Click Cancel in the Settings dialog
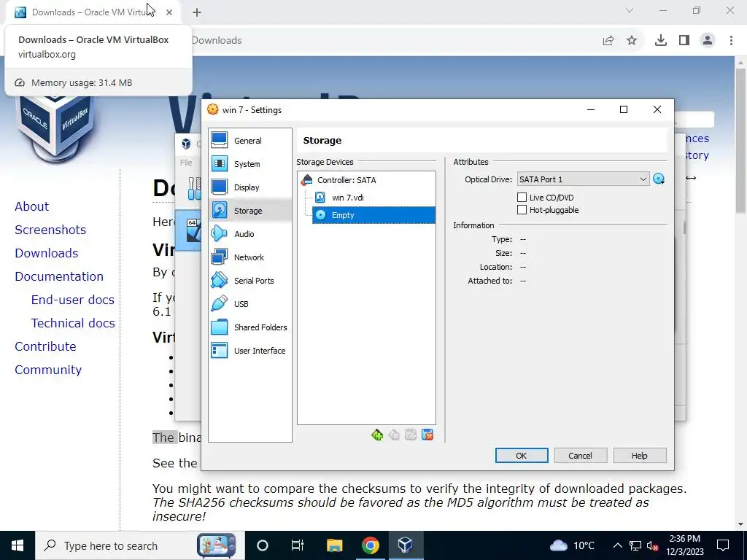Screen dimensions: 747x560 coord(580,456)
